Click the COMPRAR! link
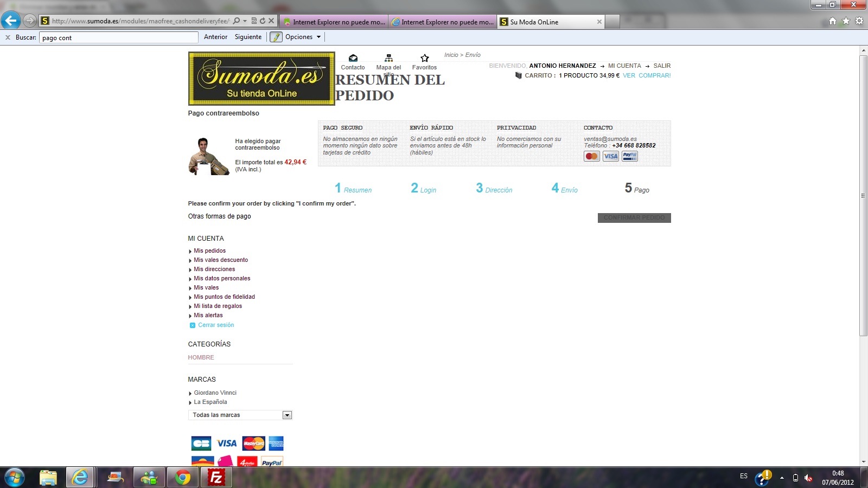Viewport: 868px width, 488px height. 655,75
